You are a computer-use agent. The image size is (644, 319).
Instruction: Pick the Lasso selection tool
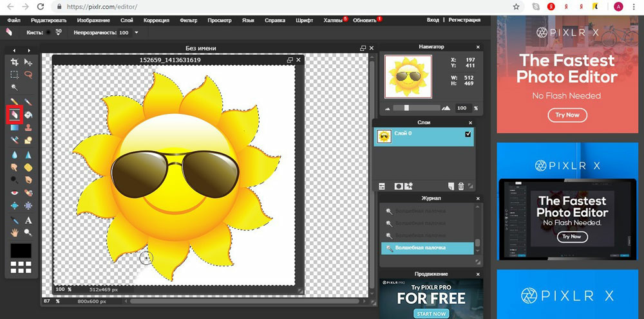28,75
